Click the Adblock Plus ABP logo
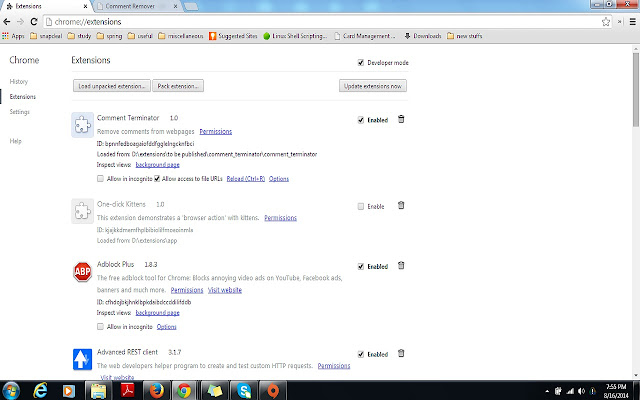 [82, 272]
